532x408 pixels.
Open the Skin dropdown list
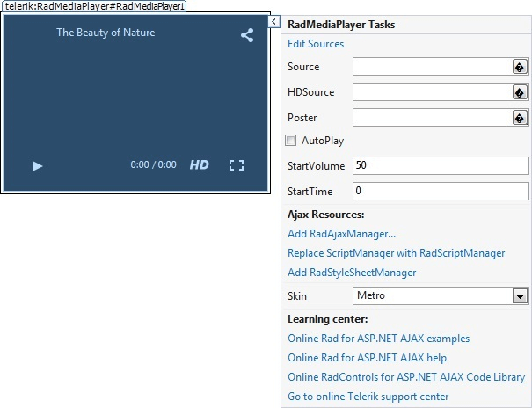tap(519, 296)
